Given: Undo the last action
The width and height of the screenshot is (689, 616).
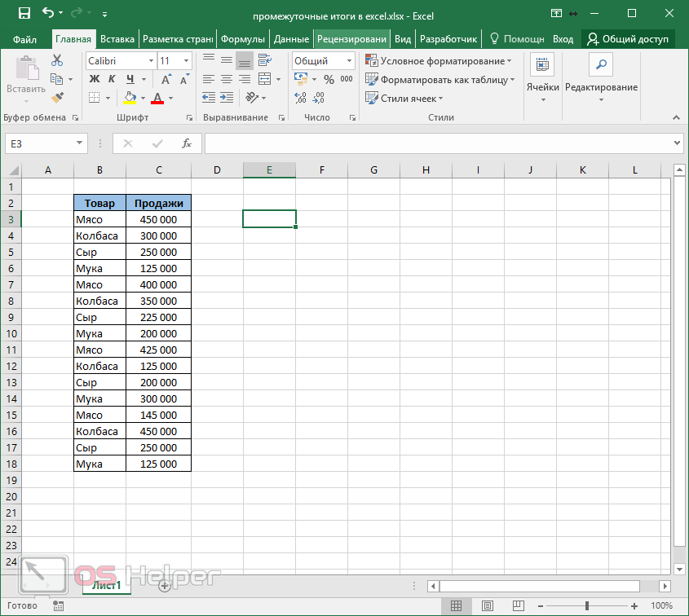Looking at the screenshot, I should point(48,13).
